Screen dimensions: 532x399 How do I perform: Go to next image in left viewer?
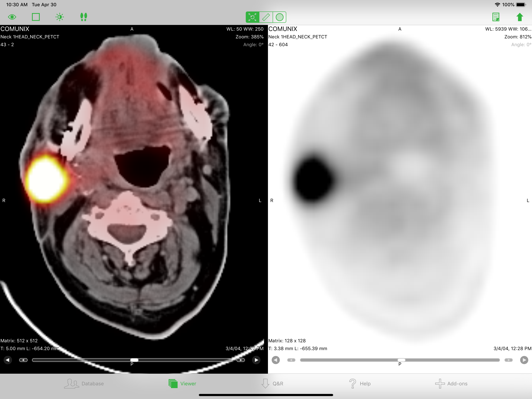point(256,360)
